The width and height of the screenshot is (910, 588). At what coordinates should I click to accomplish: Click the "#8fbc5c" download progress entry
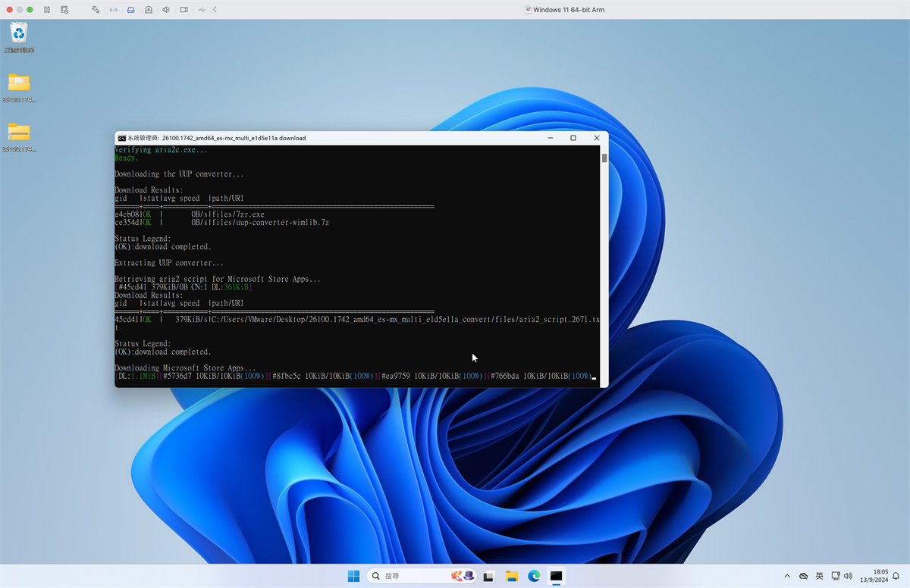324,376
